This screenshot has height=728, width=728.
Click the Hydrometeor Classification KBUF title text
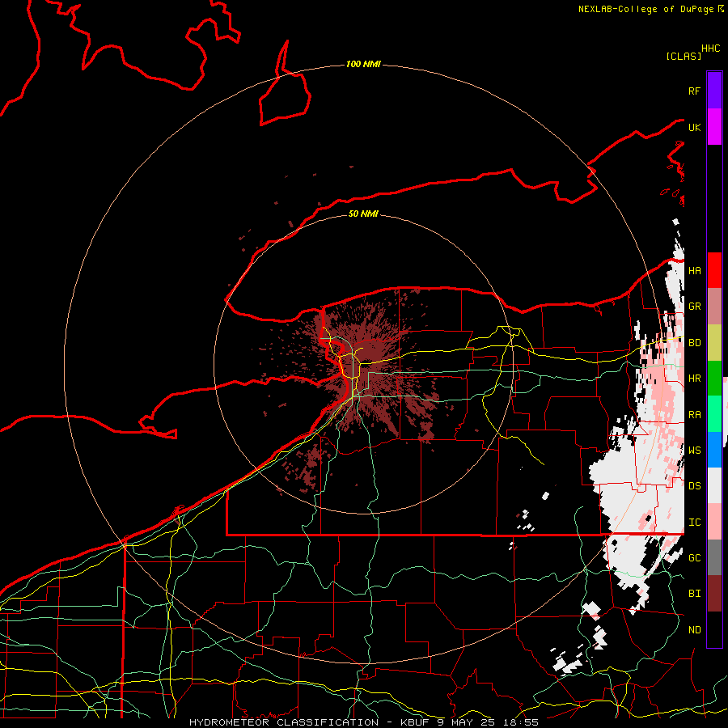click(364, 722)
